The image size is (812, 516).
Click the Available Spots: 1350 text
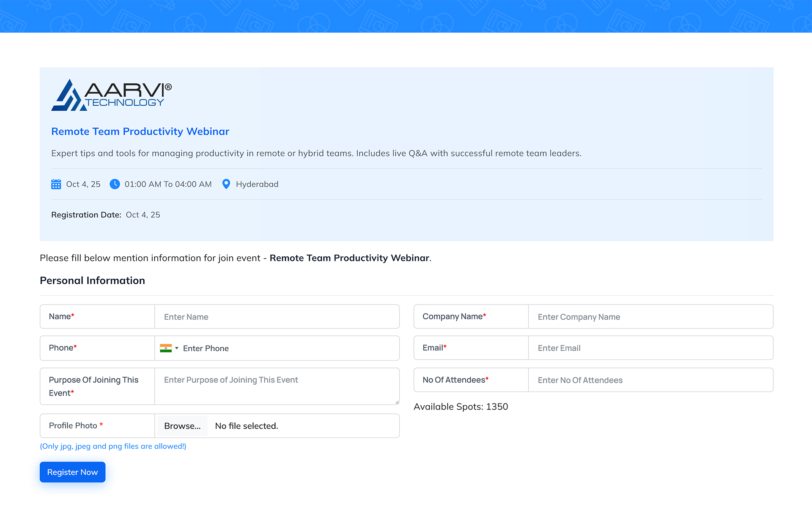click(x=461, y=406)
